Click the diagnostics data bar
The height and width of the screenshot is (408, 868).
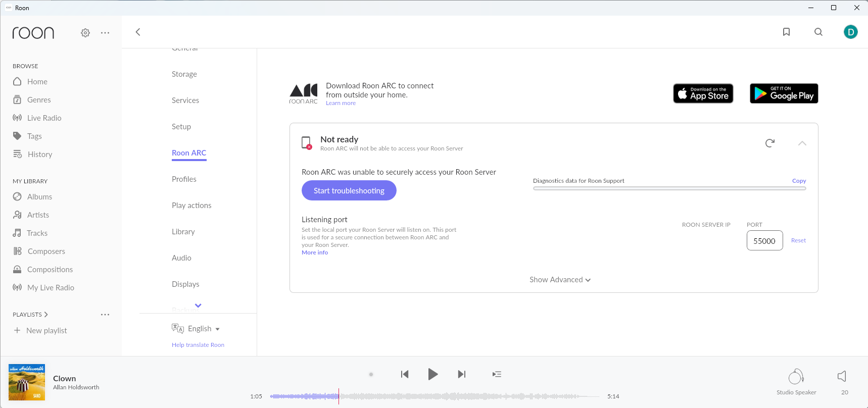coord(669,188)
